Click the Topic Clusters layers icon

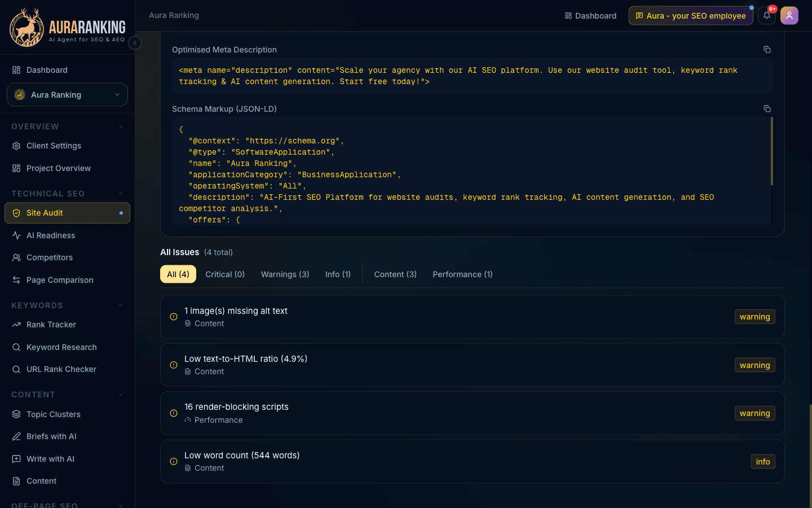click(x=16, y=414)
